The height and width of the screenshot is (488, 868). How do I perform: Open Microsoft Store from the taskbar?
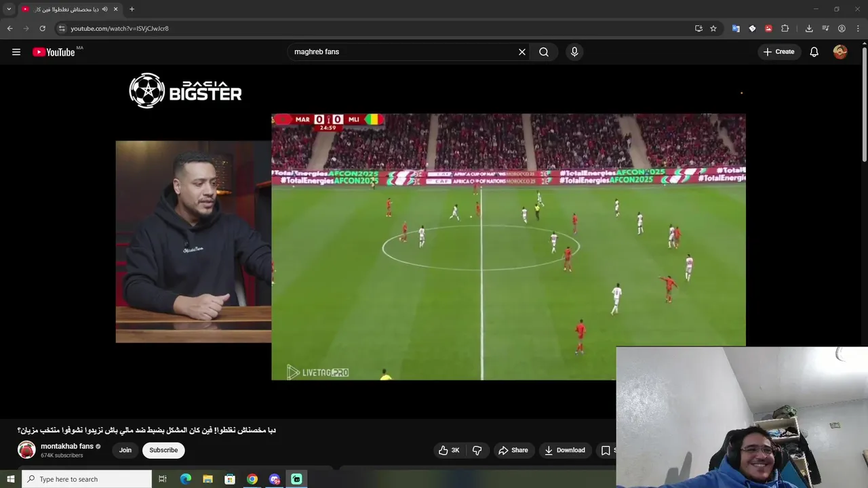pos(230,479)
